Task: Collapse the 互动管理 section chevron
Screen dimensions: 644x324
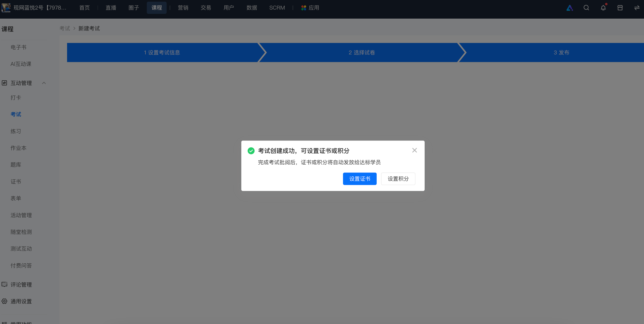Action: coord(44,83)
